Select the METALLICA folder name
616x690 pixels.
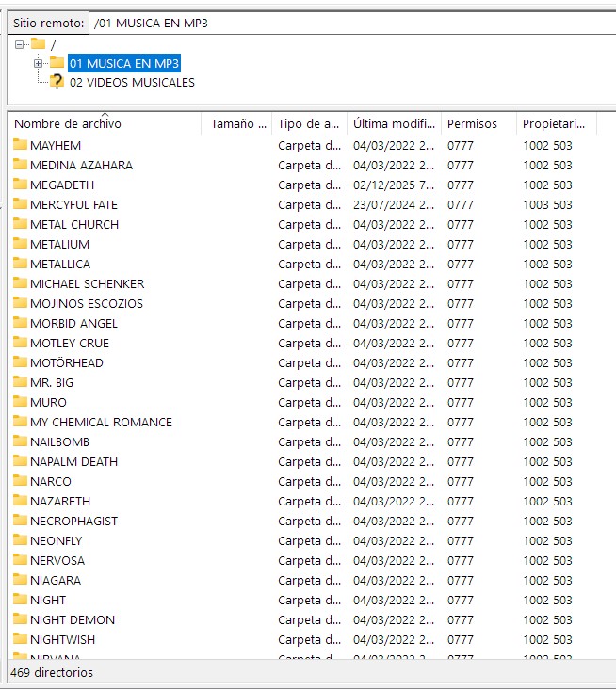coord(60,265)
